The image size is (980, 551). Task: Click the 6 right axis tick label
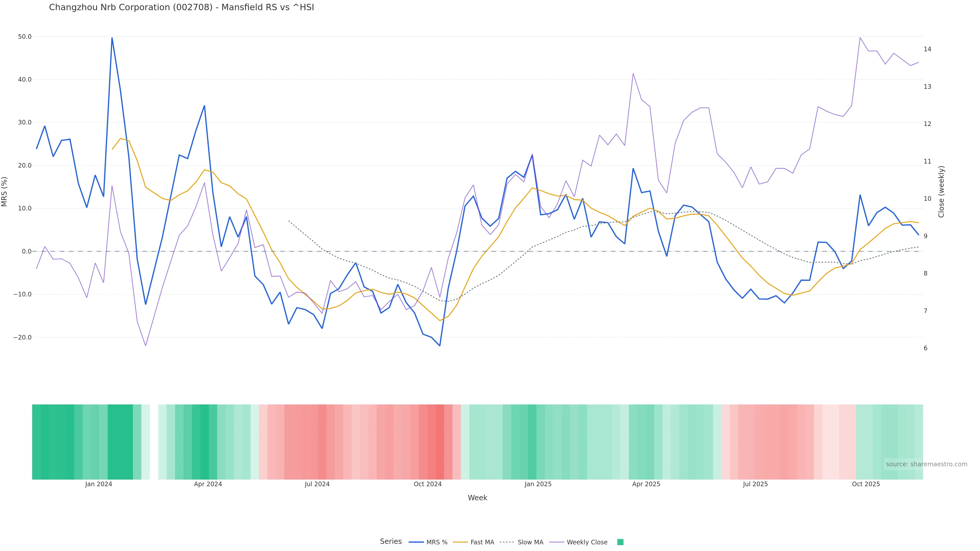926,348
